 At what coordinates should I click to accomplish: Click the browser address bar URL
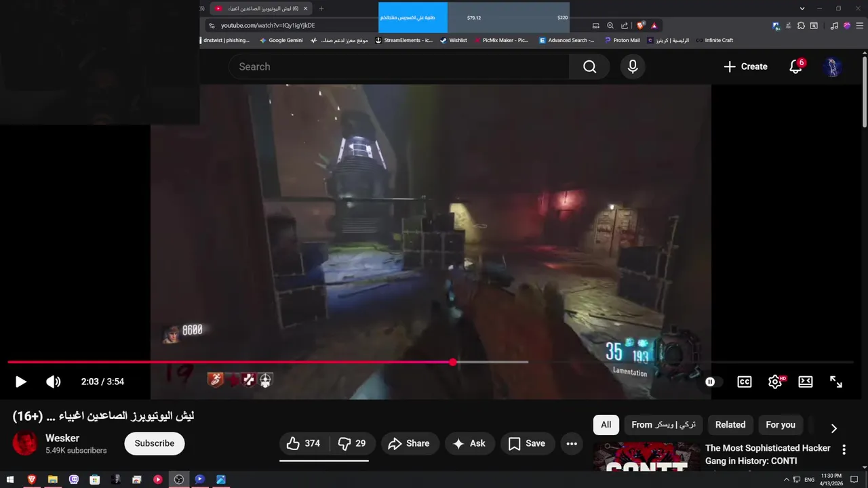(x=268, y=26)
